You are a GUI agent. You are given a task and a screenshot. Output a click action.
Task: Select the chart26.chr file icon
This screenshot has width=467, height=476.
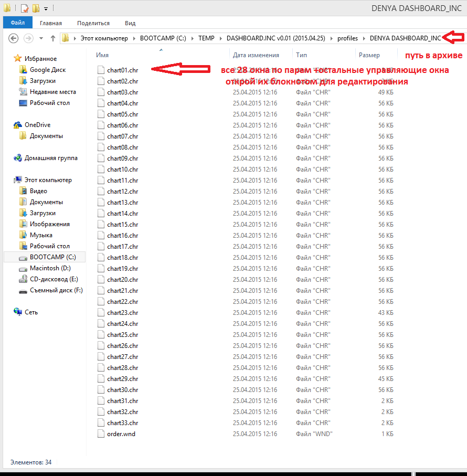click(x=101, y=346)
